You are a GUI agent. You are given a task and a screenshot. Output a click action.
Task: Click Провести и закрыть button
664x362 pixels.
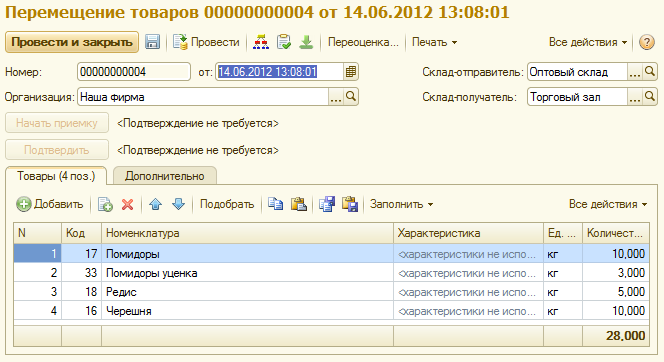coord(72,42)
